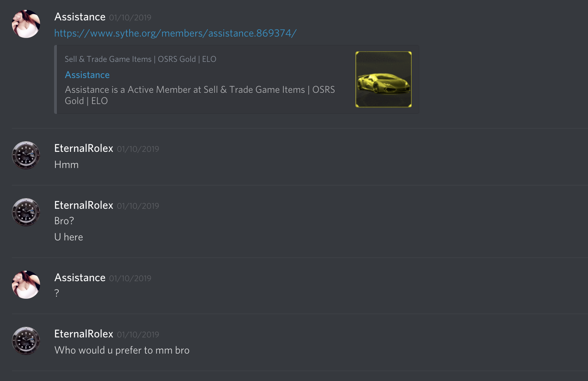Screen dimensions: 588x381
Task: Click Assistance's avatar on the first message
Action: click(x=26, y=24)
